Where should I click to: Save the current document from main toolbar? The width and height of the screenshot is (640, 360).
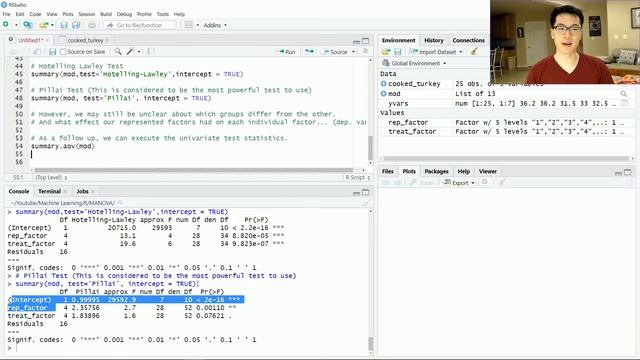[64, 25]
